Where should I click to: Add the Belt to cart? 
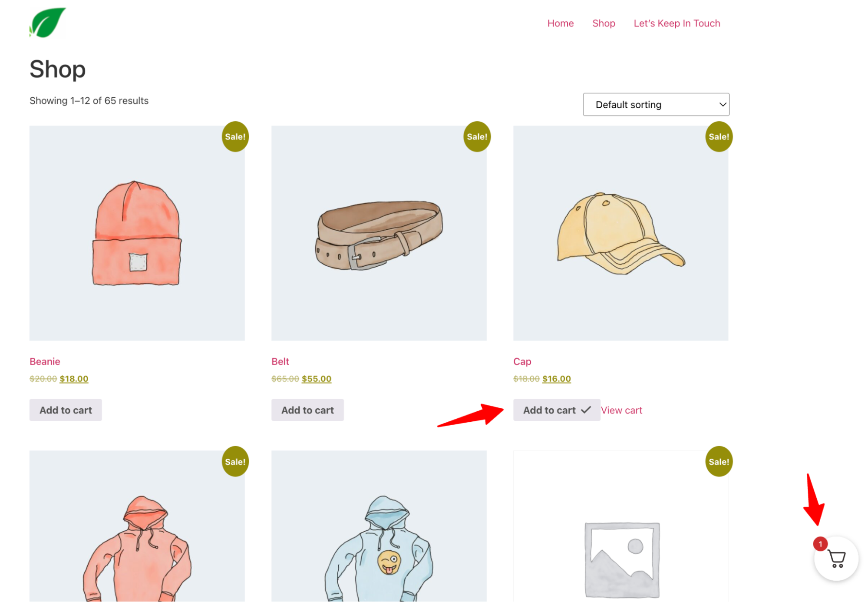[x=307, y=410]
